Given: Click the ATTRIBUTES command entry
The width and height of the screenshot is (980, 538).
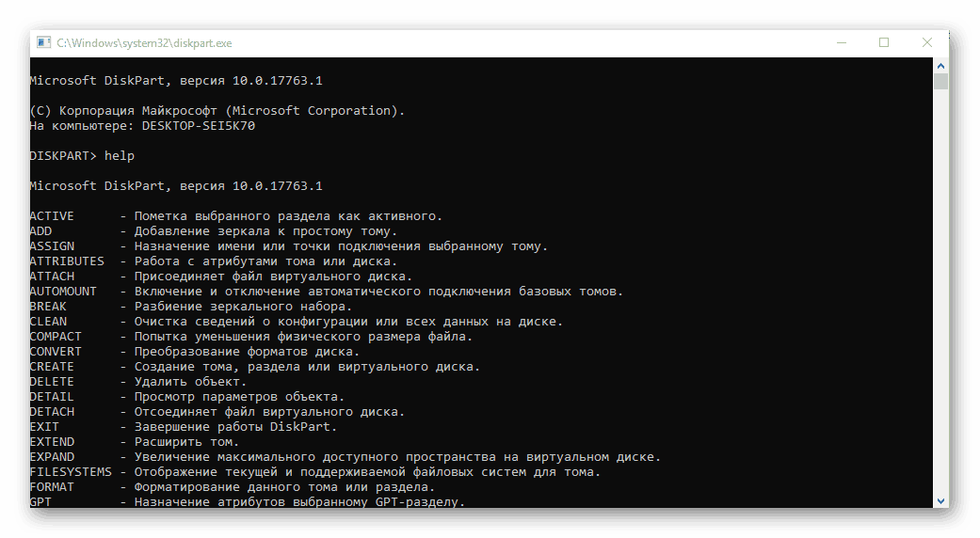Looking at the screenshot, I should (213, 261).
